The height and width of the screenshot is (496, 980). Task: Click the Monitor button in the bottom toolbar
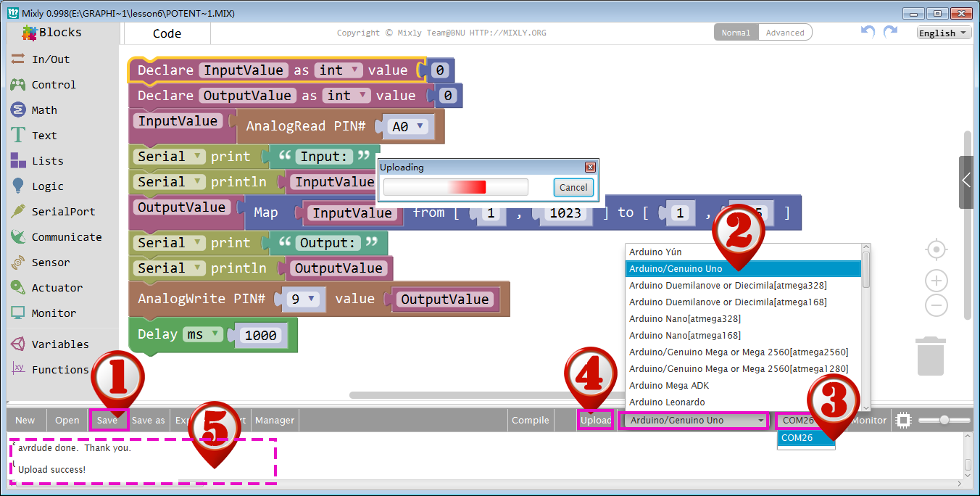coord(869,420)
